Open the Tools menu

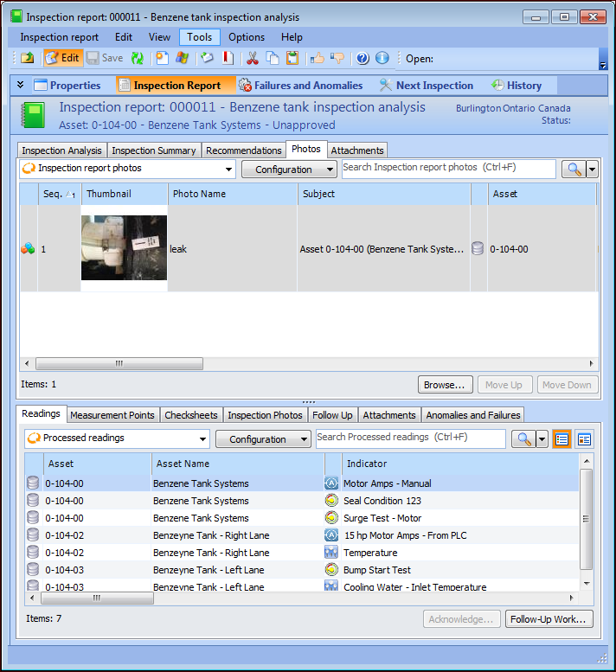(200, 37)
